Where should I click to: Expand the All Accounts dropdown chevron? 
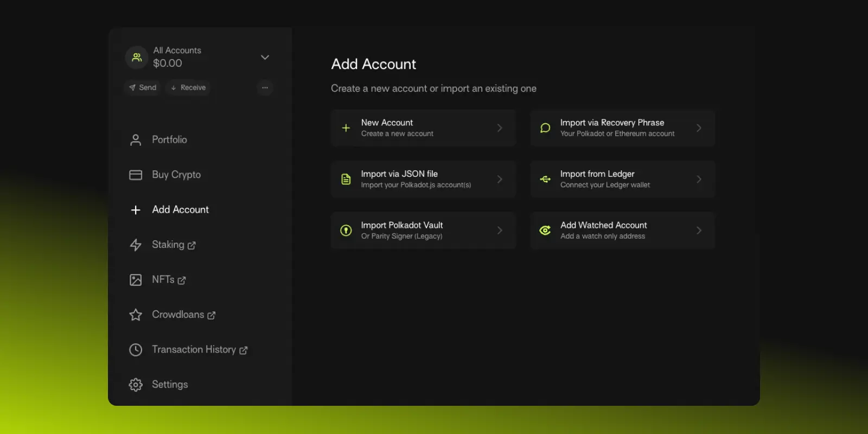pyautogui.click(x=265, y=57)
